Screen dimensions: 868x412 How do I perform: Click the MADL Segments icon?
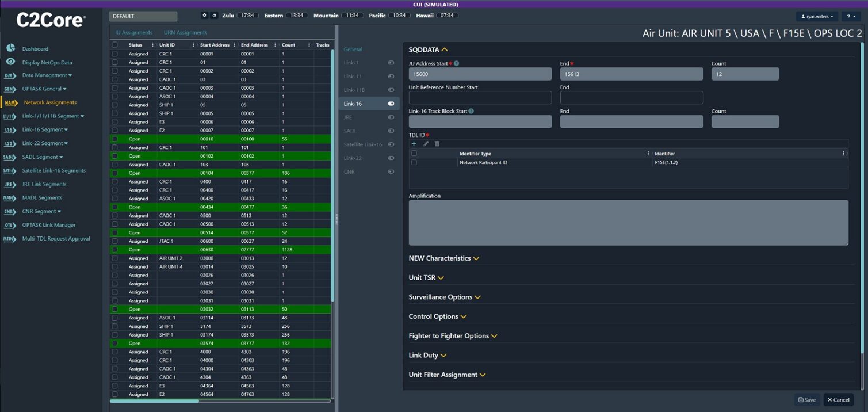tap(10, 198)
